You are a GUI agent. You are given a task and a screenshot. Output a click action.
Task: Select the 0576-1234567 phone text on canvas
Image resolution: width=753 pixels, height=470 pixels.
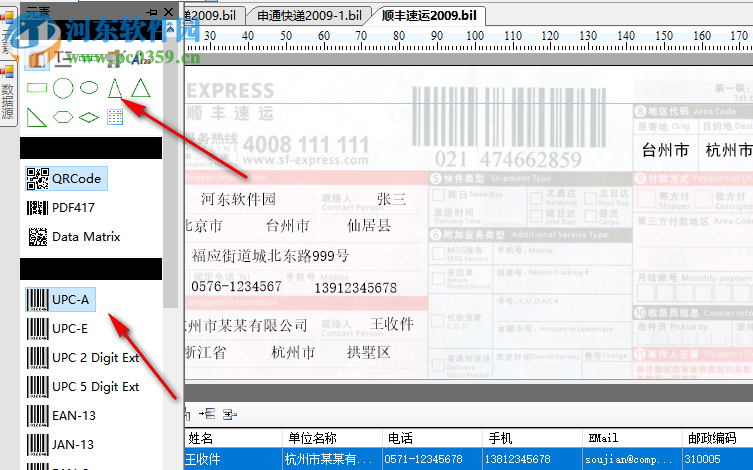(x=236, y=287)
